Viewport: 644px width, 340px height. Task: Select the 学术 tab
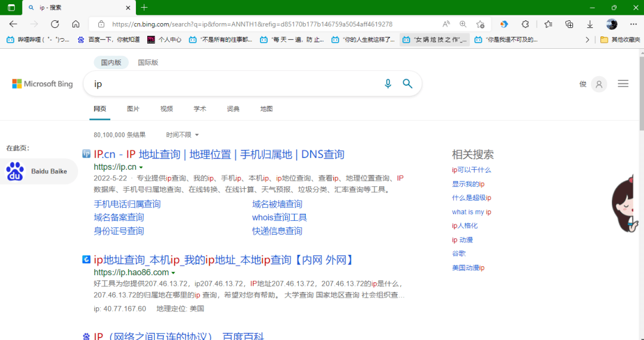click(x=200, y=109)
